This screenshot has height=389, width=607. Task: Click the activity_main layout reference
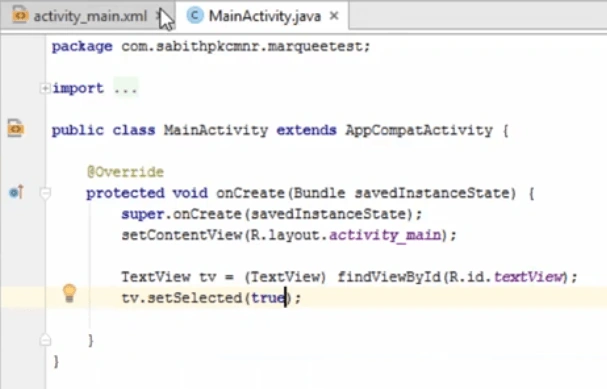(385, 235)
